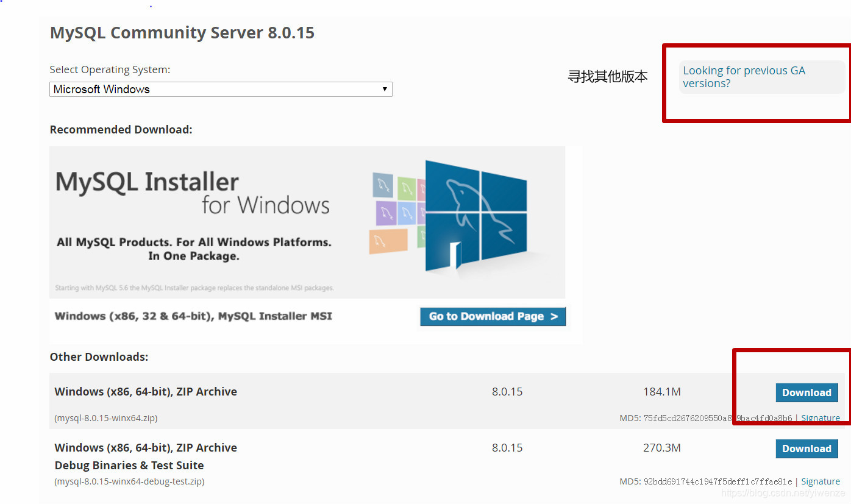This screenshot has width=851, height=504.
Task: Click the 8.0.15 version in the first ZIP row
Action: tap(507, 392)
